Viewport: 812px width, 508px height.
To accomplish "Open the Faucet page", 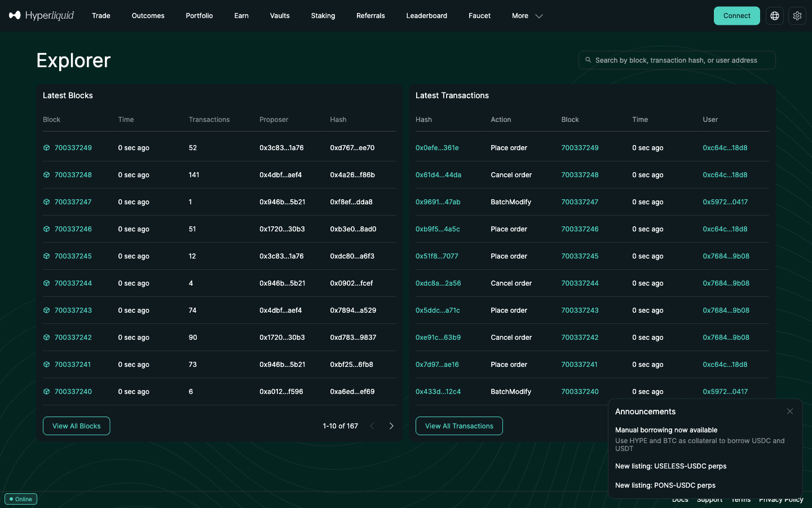I will click(480, 16).
